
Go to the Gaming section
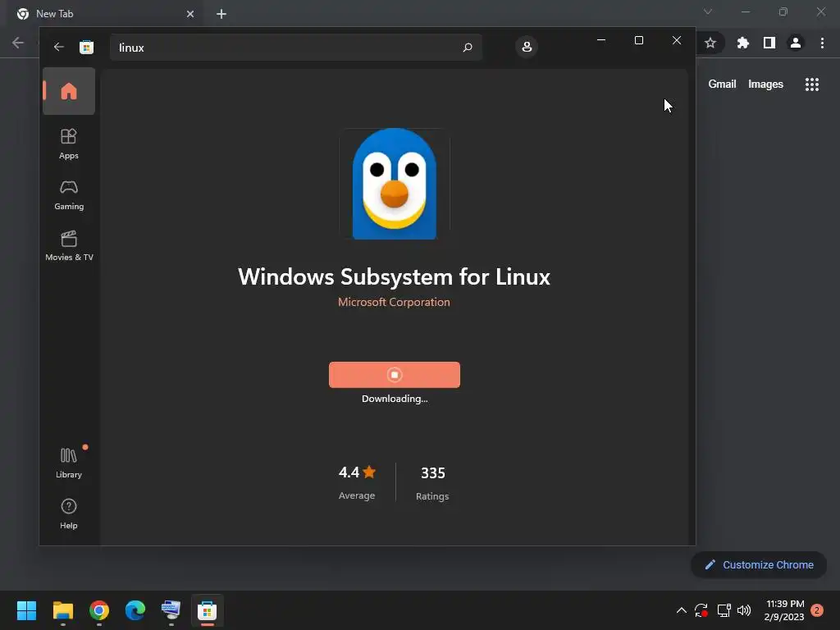coord(69,195)
